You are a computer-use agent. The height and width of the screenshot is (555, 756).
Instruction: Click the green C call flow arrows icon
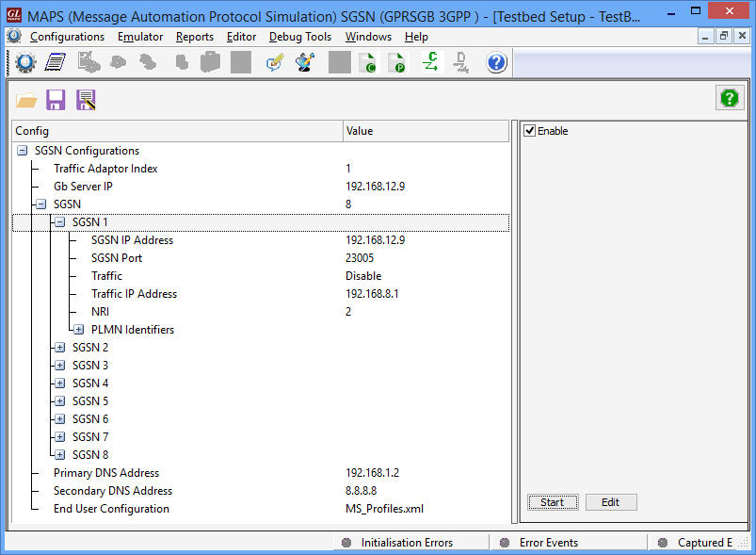click(x=430, y=62)
